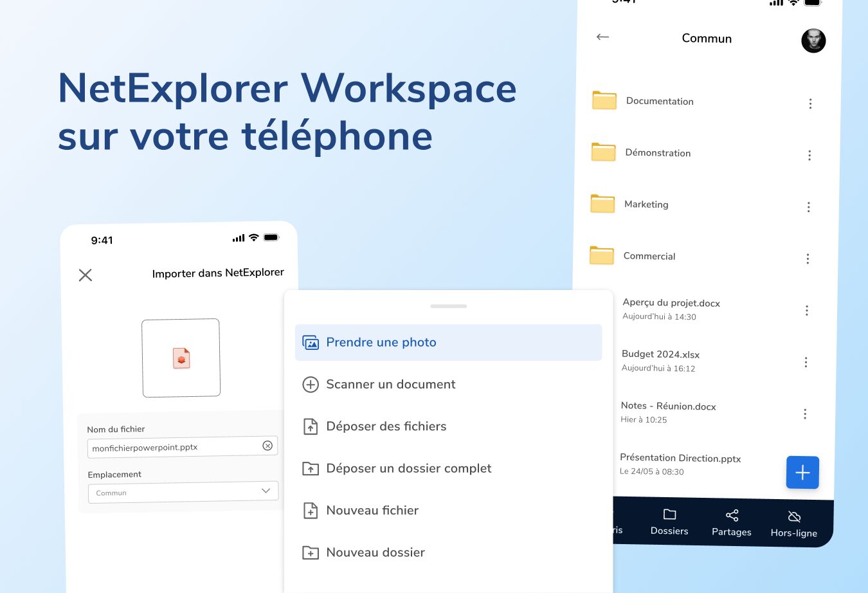Choose Scanner un document
The height and width of the screenshot is (593, 868).
[x=449, y=384]
